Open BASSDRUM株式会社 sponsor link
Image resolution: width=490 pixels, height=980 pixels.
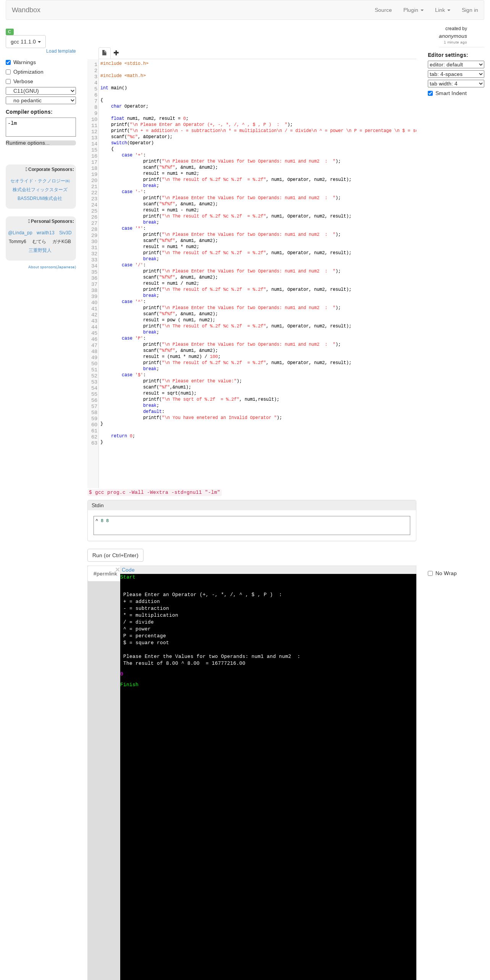40,198
